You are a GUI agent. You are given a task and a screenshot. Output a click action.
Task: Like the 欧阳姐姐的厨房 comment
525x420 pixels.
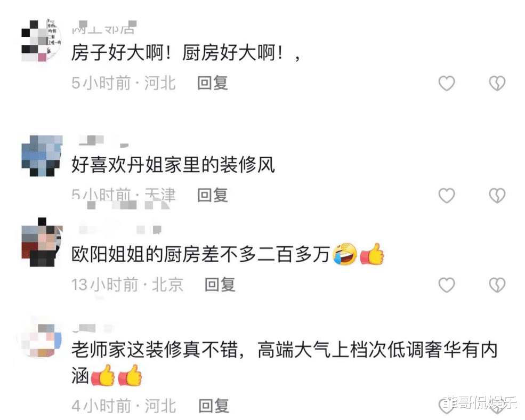[447, 285]
